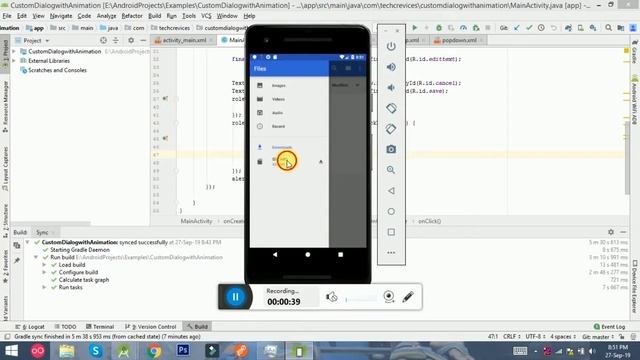Take emulator screenshot with camera icon
The image size is (640, 360).
391,149
